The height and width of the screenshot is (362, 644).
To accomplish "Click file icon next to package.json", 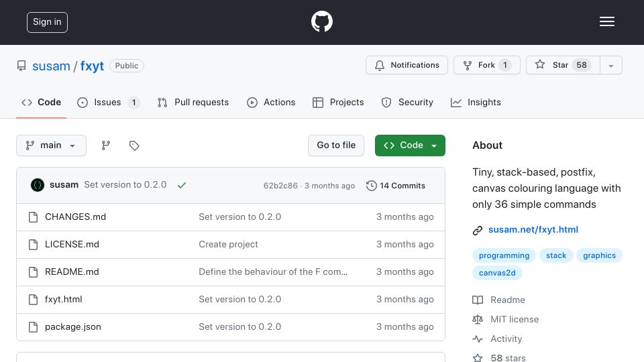I will point(34,327).
